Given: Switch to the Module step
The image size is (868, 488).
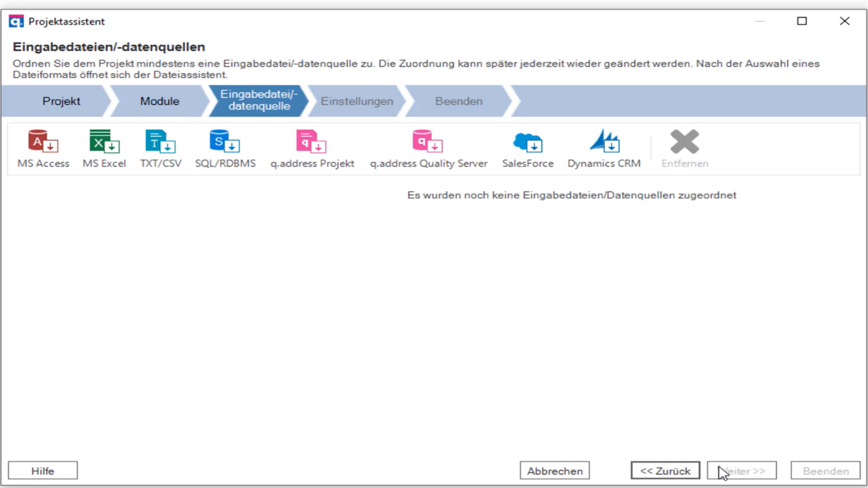Looking at the screenshot, I should tap(160, 101).
